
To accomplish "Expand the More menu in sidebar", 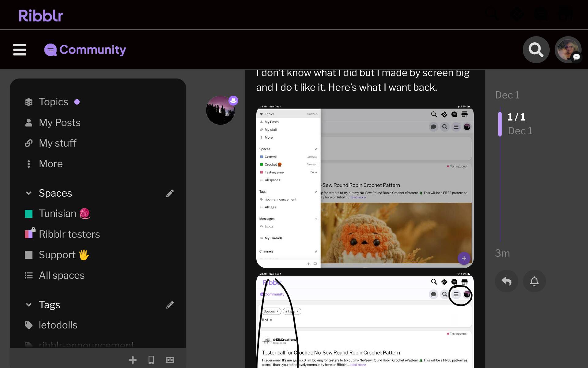I will click(x=51, y=164).
